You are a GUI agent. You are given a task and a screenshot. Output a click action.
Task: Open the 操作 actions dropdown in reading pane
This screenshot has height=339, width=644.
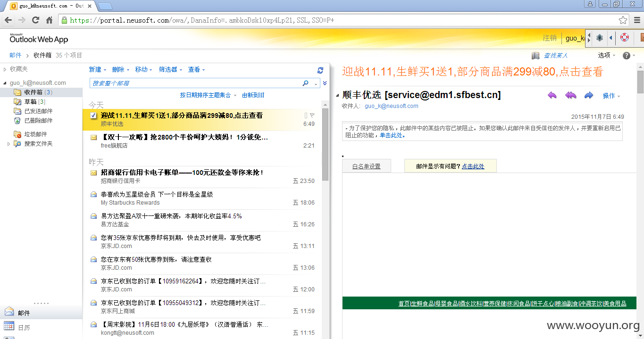(x=611, y=96)
